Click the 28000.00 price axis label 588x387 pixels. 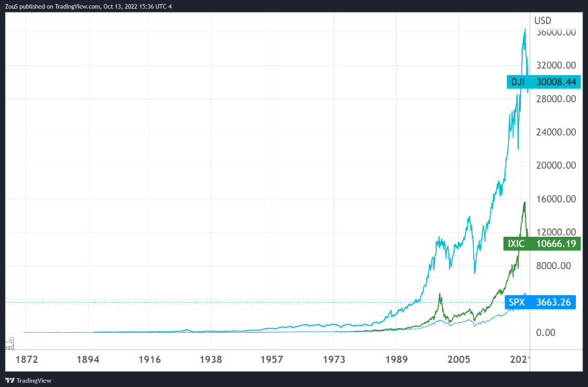(x=556, y=99)
